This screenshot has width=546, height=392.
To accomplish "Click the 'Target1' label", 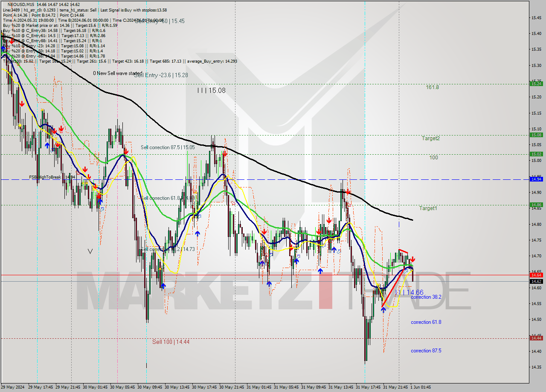I will tap(428, 208).
